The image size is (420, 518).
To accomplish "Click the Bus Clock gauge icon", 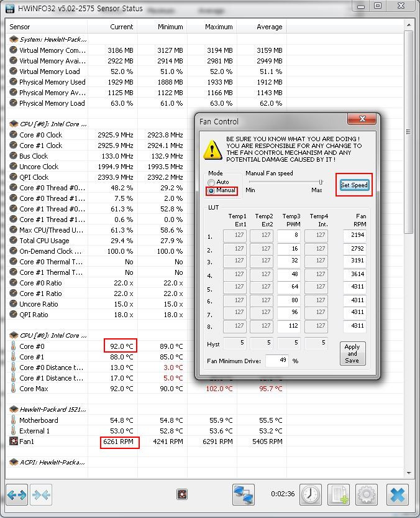I will point(14,155).
